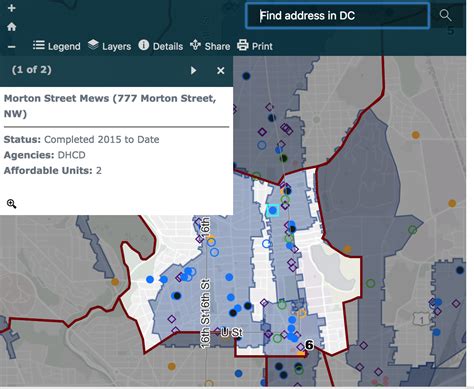The height and width of the screenshot is (389, 474).
Task: Click the U St street label
Action: [x=232, y=332]
